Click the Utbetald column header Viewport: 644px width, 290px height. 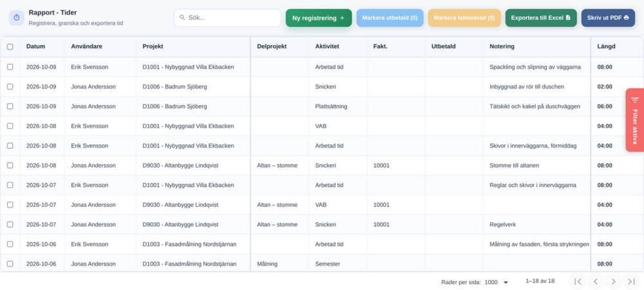[x=444, y=46]
